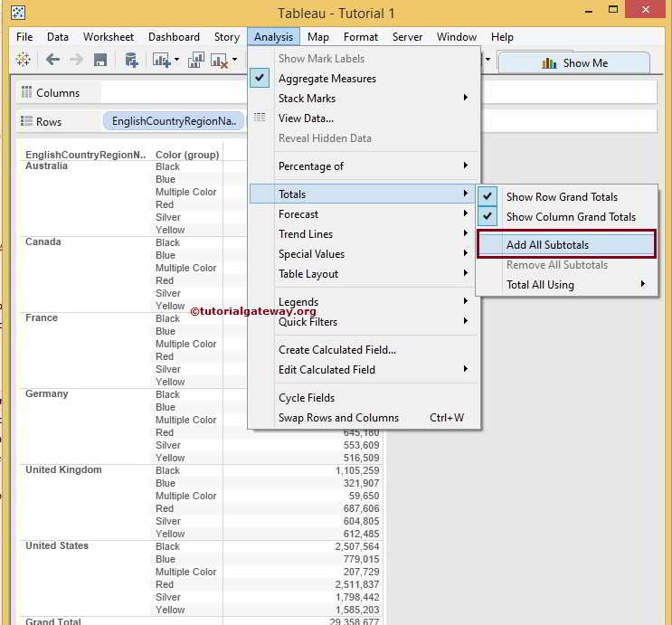
Task: Uncheck Show Column Grand Totals
Action: (x=570, y=217)
